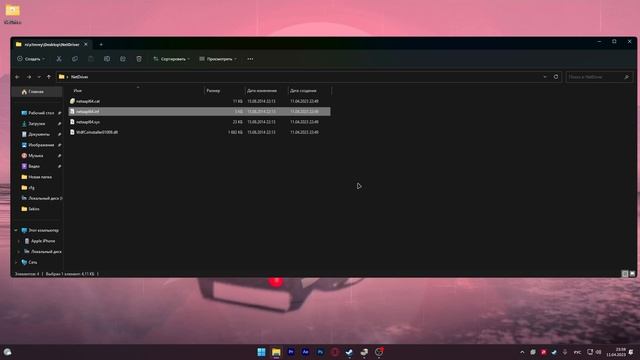Click the NetDriver address bar path
The height and width of the screenshot is (360, 640).
coord(79,77)
